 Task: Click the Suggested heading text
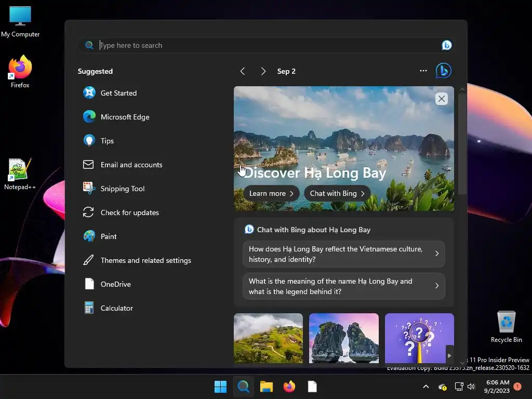(96, 71)
